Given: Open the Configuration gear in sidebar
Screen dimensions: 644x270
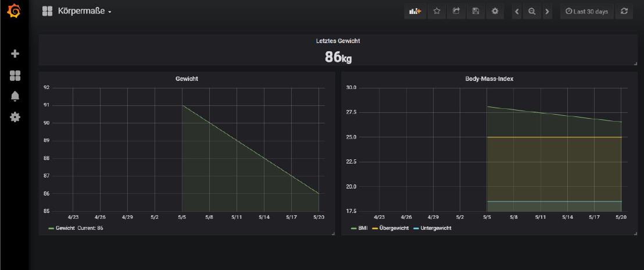Looking at the screenshot, I should click(x=15, y=117).
